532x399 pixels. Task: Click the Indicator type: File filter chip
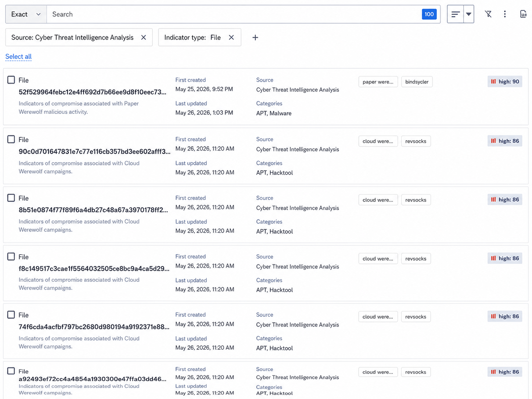199,37
